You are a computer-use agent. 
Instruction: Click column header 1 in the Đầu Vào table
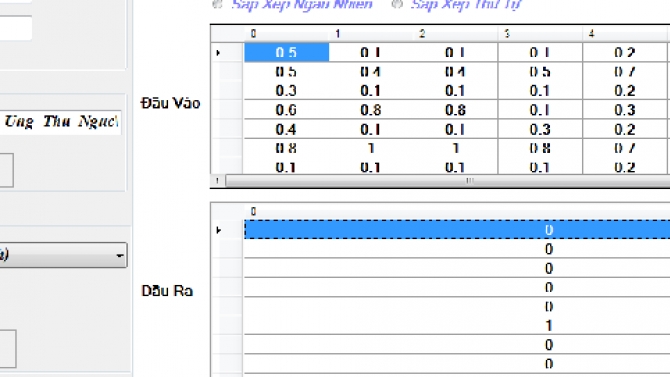click(x=370, y=34)
